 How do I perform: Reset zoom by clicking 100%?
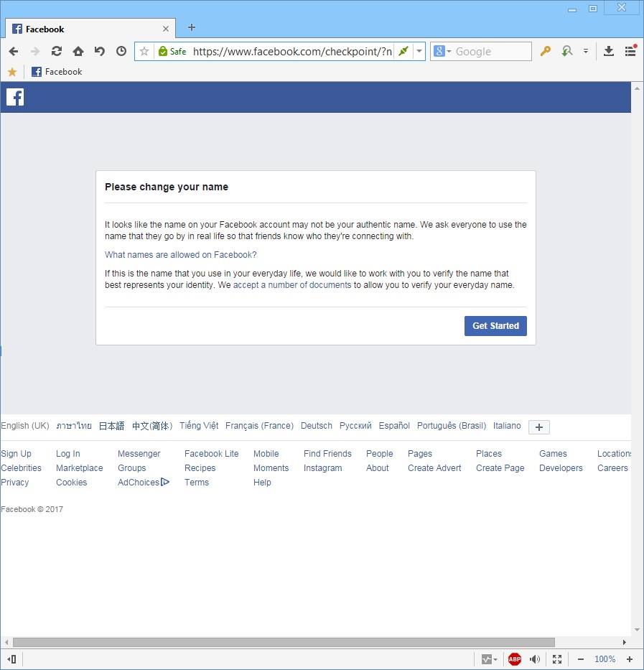605,659
